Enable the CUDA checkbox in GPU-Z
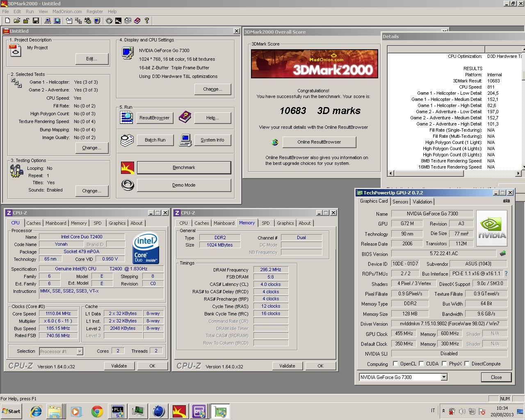The width and height of the screenshot is (525, 420). coord(421,363)
